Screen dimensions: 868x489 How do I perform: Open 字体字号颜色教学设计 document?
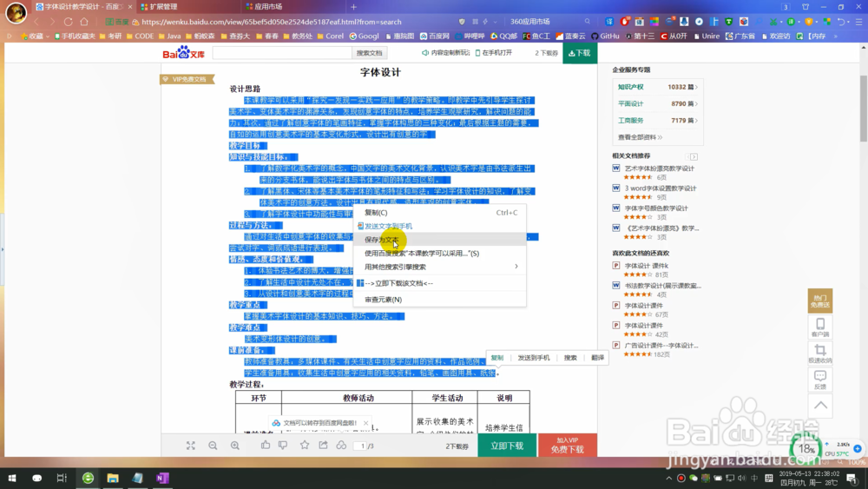click(x=656, y=208)
